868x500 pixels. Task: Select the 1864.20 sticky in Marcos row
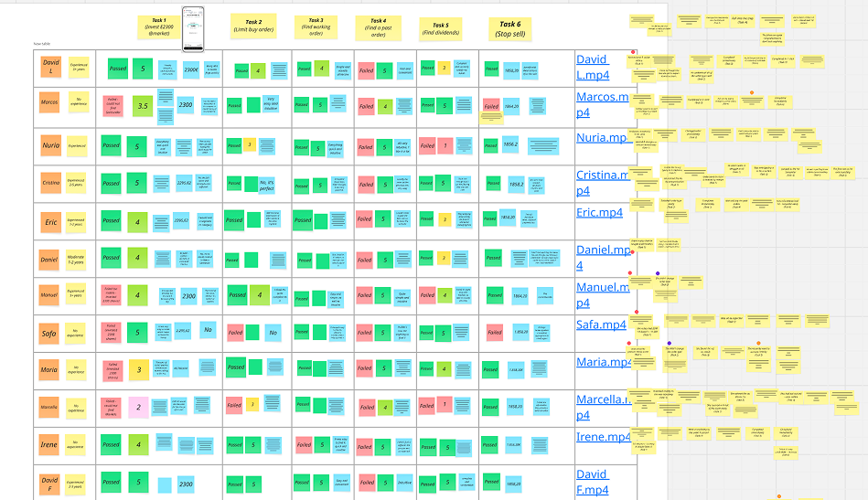[x=511, y=106]
